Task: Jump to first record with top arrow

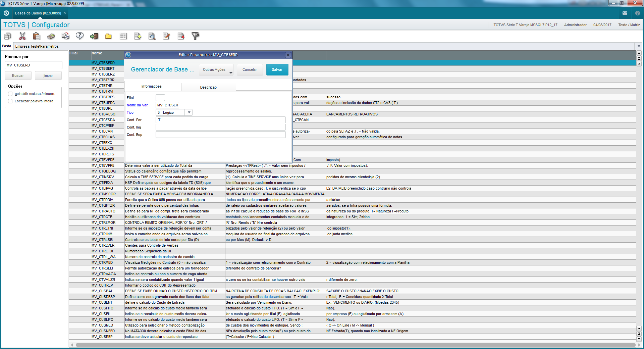Action: (x=639, y=53)
